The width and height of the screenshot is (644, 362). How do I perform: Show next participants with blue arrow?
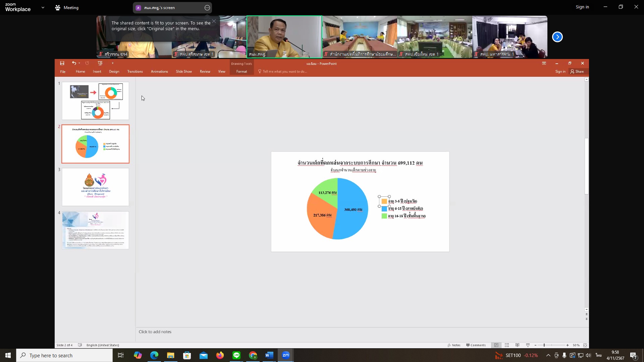[557, 37]
